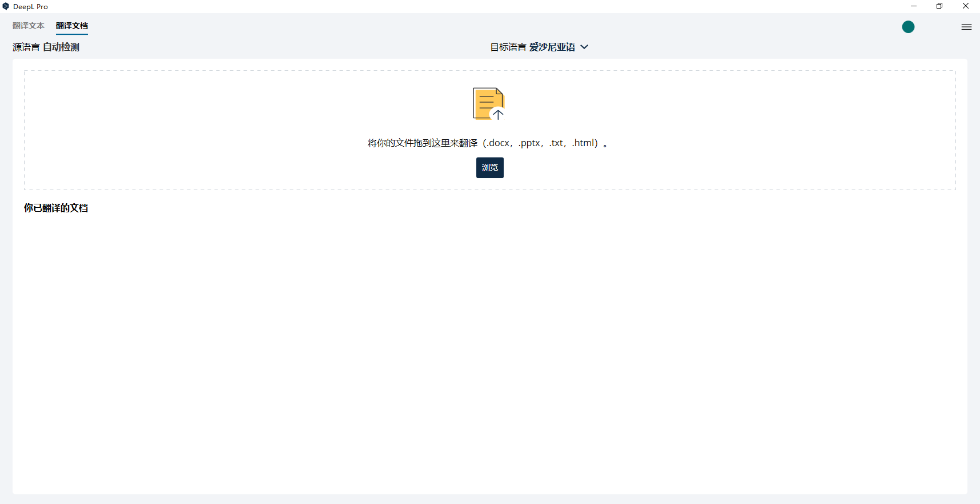Click the 源语言 label
The image size is (980, 504).
click(26, 47)
